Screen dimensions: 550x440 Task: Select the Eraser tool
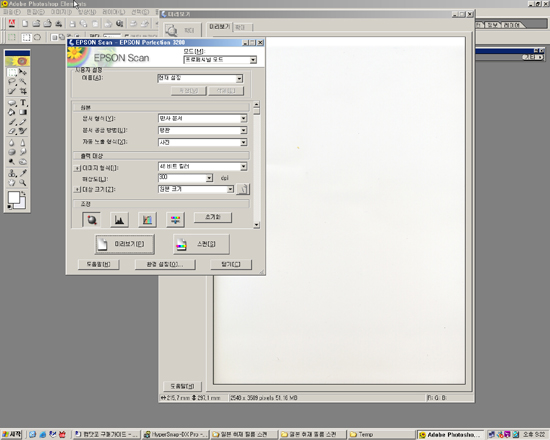[x=12, y=132]
